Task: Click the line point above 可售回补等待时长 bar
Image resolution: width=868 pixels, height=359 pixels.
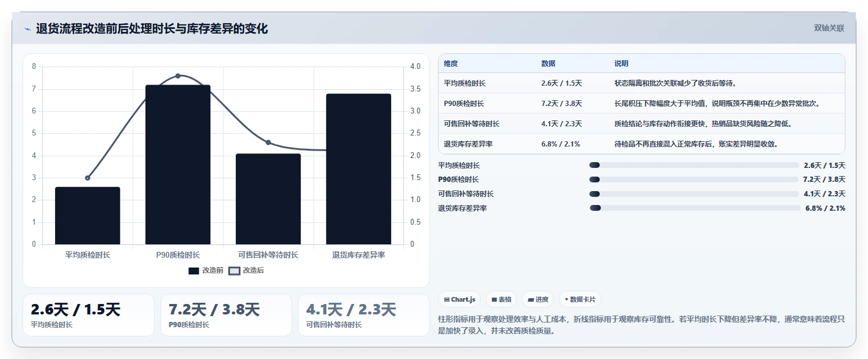Action: click(x=268, y=142)
